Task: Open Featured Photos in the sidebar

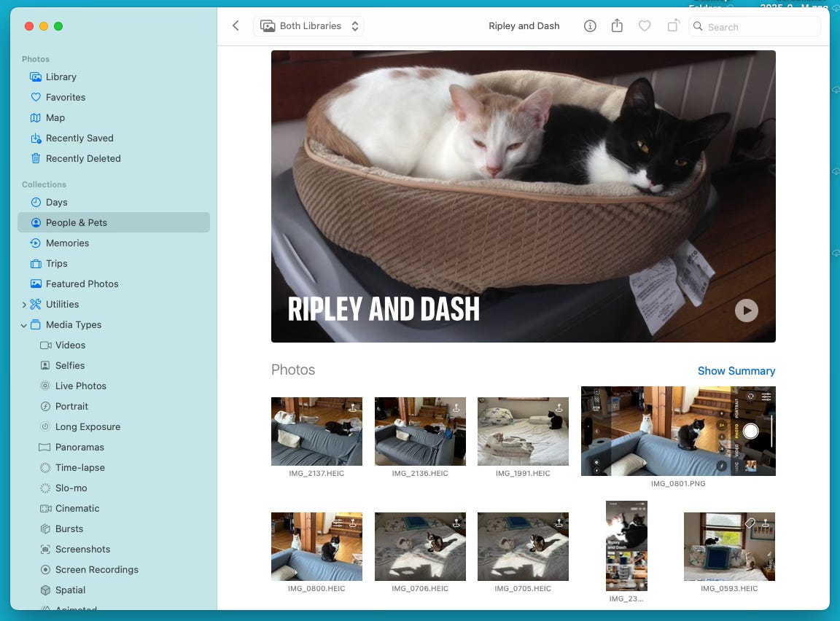Action: coord(114,284)
